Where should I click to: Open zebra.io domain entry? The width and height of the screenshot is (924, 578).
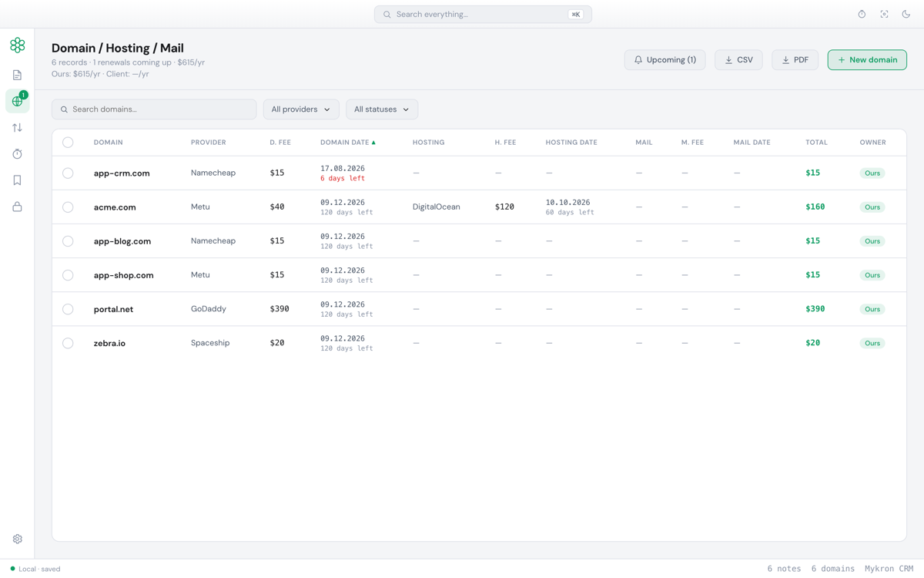109,343
